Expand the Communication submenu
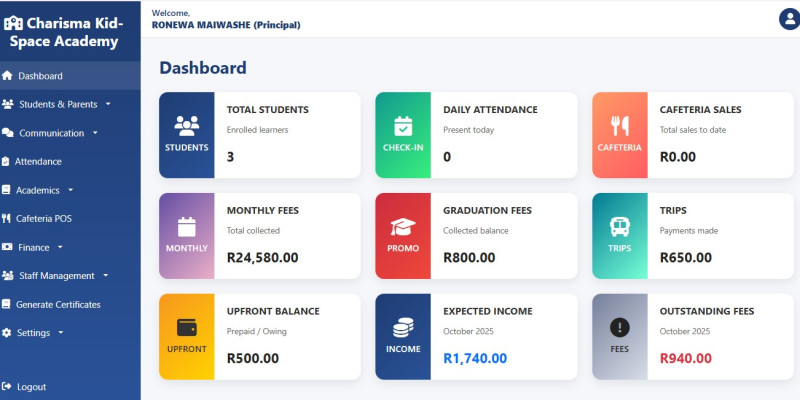Screen dimensions: 800x400 (x=51, y=133)
